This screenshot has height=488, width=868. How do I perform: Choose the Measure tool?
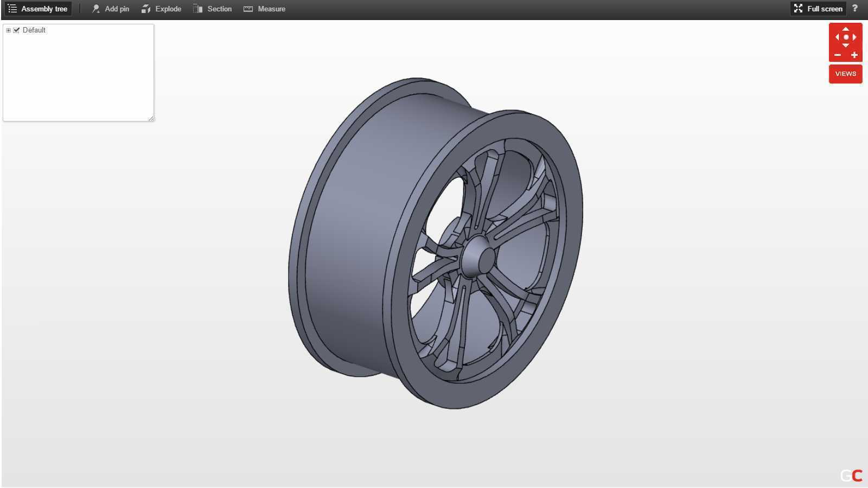pyautogui.click(x=265, y=9)
